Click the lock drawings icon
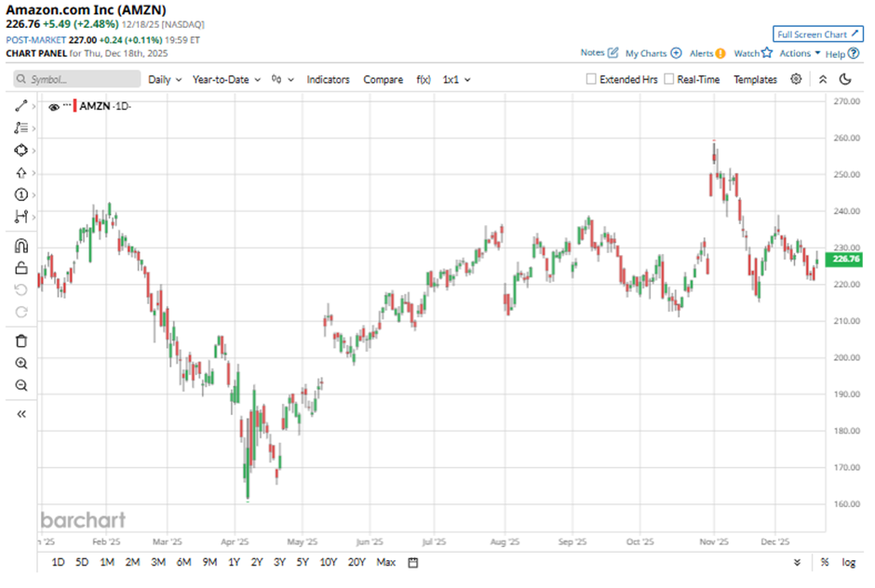875x588 pixels. [x=20, y=269]
